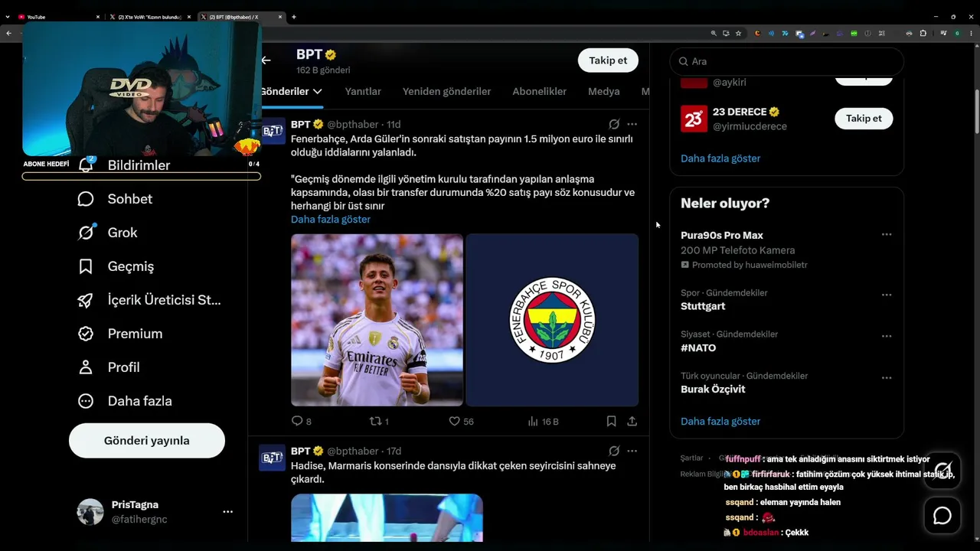Open a new browser tab
Image resolution: width=980 pixels, height=551 pixels.
pos(294,17)
